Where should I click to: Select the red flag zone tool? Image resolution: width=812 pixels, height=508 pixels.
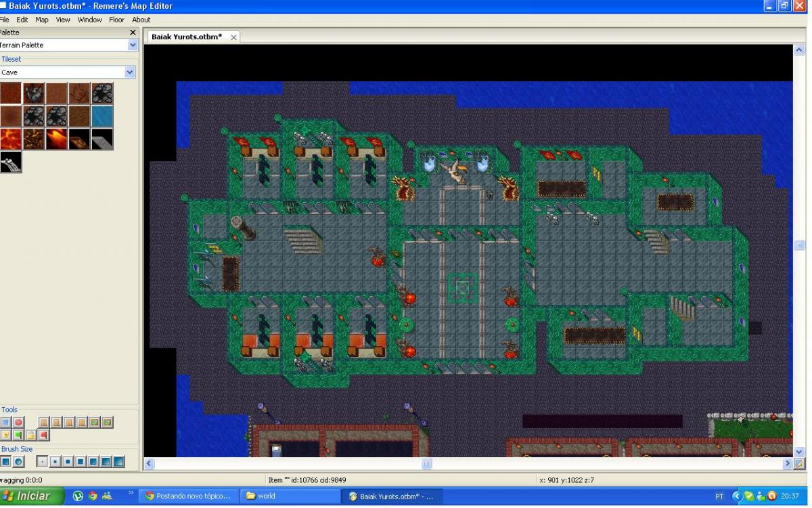point(43,435)
